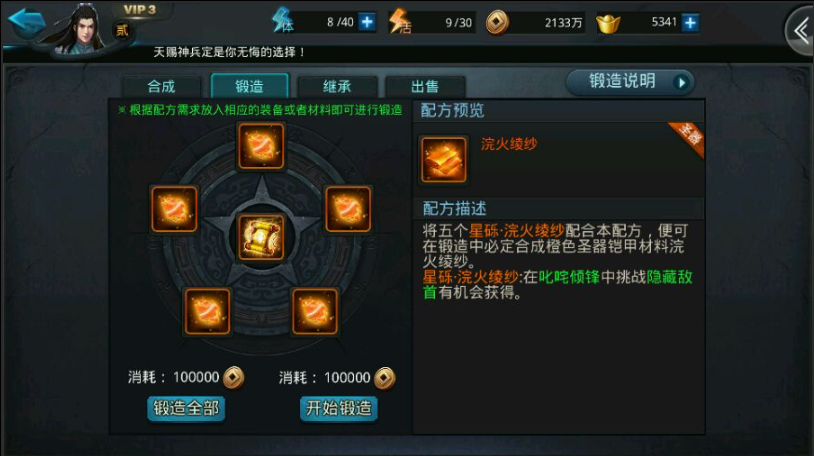Select the right material slot on forge wheel

click(348, 209)
